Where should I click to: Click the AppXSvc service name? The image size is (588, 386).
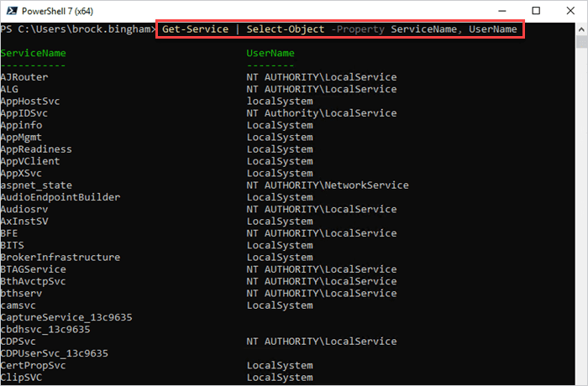click(21, 173)
